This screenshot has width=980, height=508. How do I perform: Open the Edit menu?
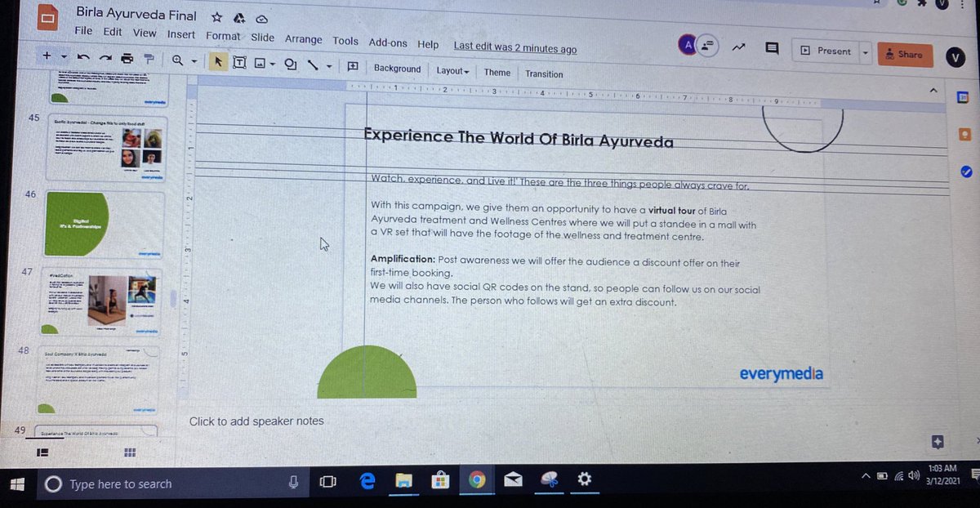[113, 32]
